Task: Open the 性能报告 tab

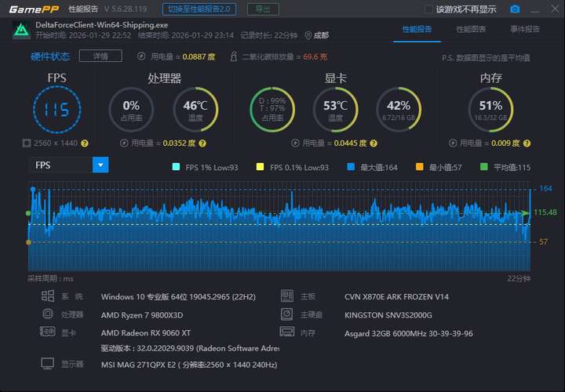Action: tap(417, 30)
